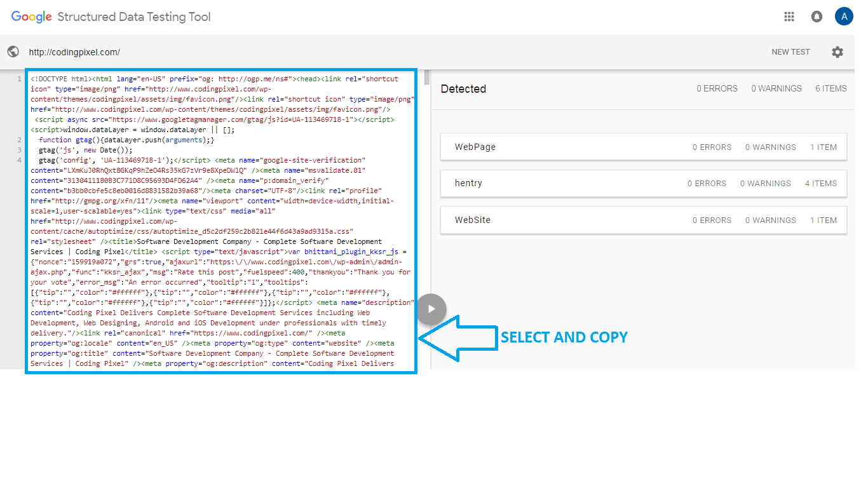Open the account avatar A
Image resolution: width=868 pixels, height=488 pixels.
844,17
